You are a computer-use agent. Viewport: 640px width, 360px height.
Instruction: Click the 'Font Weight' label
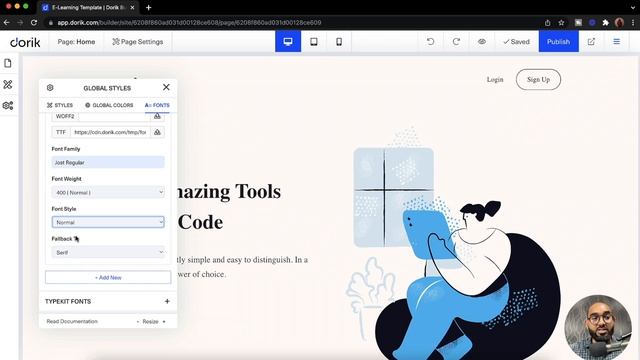tap(67, 179)
